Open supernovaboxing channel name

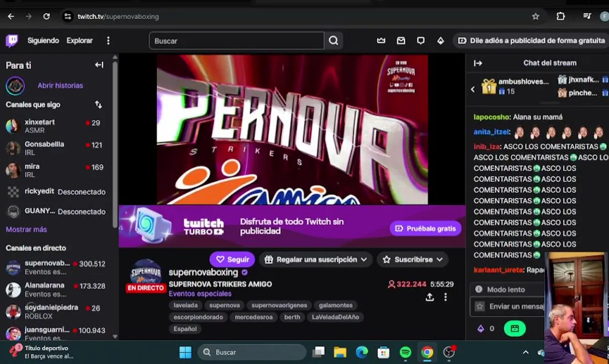click(x=203, y=272)
